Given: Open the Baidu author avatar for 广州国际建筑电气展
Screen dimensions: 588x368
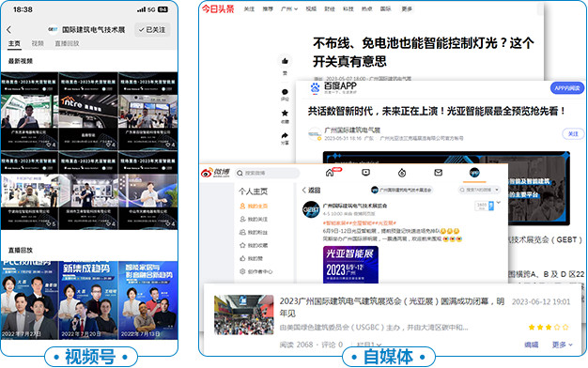Looking at the screenshot, I should pyautogui.click(x=315, y=134).
